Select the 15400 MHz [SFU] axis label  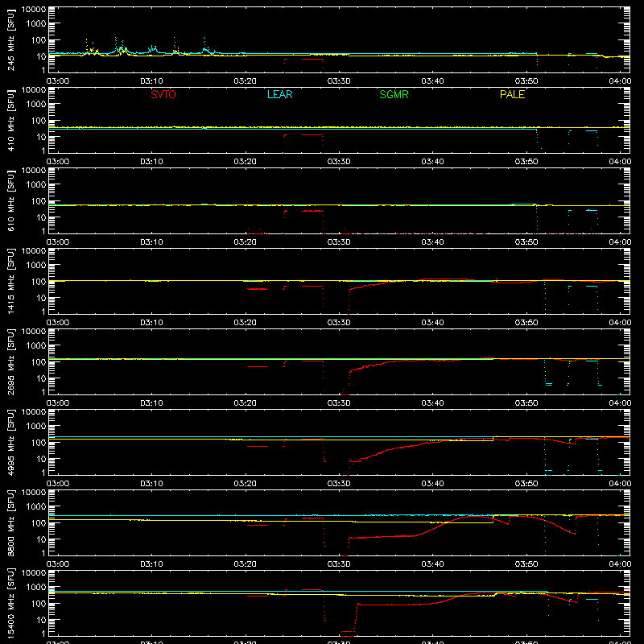pyautogui.click(x=10, y=604)
